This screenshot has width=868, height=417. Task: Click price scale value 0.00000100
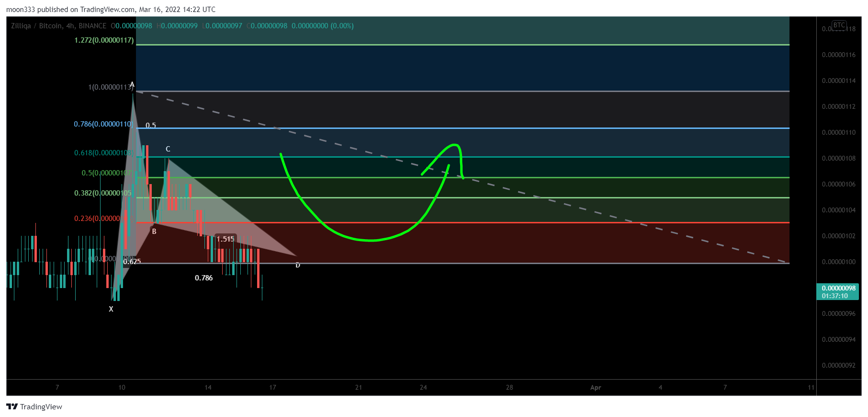[839, 262]
